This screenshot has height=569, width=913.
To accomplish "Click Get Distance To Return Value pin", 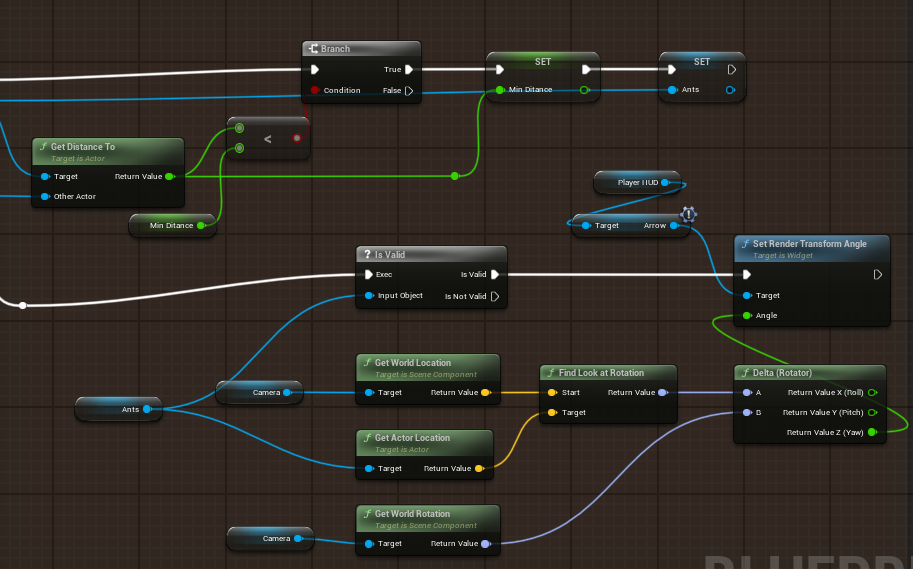I will (169, 176).
